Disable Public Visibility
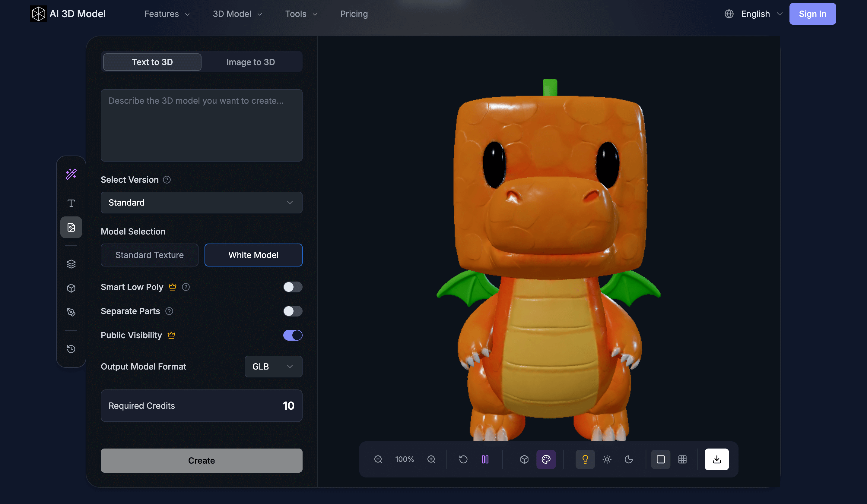Image resolution: width=867 pixels, height=504 pixels. pos(293,335)
